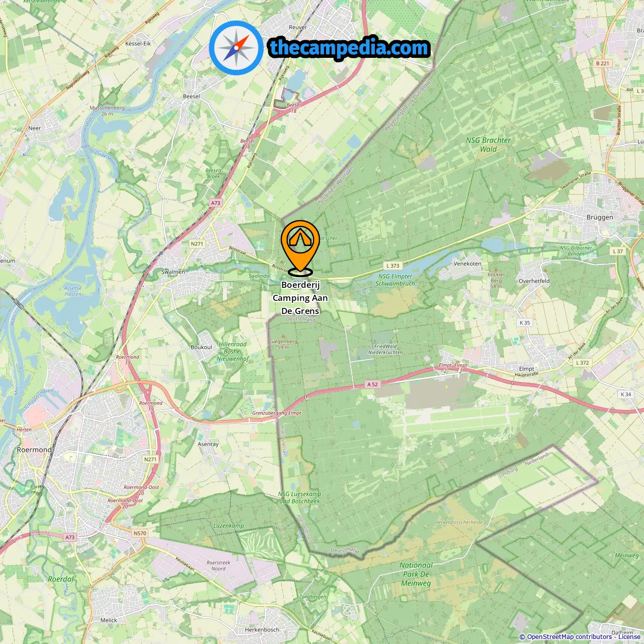Click the N271 road shield near Swalmen
This screenshot has width=644, height=644.
click(x=197, y=244)
